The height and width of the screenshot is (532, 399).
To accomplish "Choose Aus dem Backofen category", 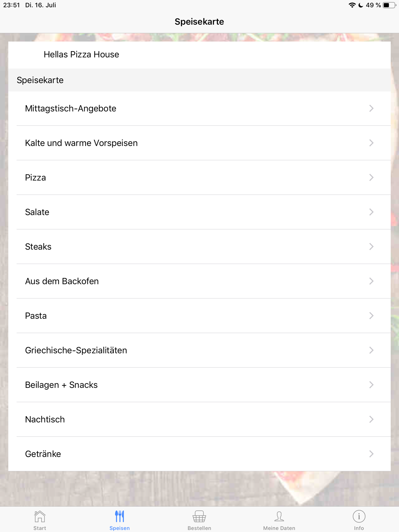I will 199,281.
